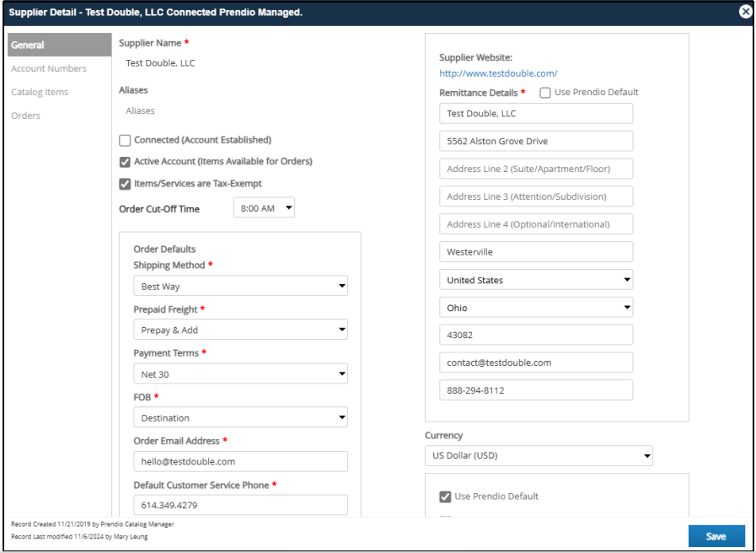Select the General tab
The height and width of the screenshot is (553, 756).
pos(59,45)
